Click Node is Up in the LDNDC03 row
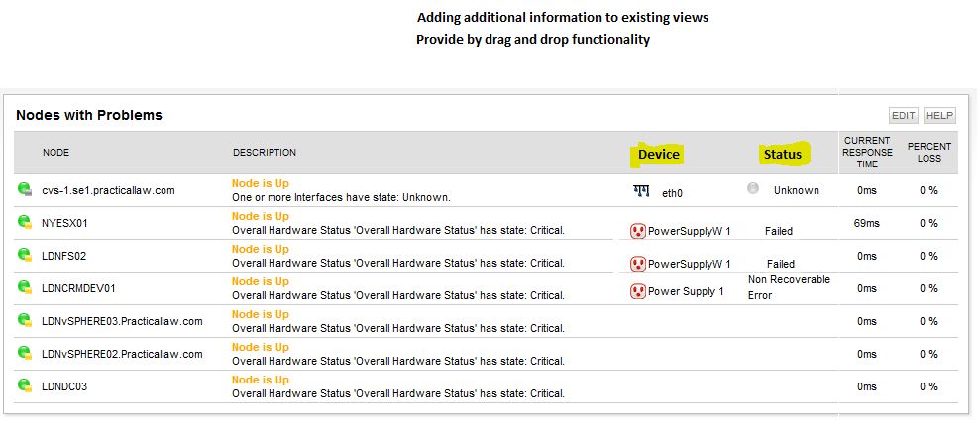This screenshot has width=980, height=438. [x=261, y=380]
